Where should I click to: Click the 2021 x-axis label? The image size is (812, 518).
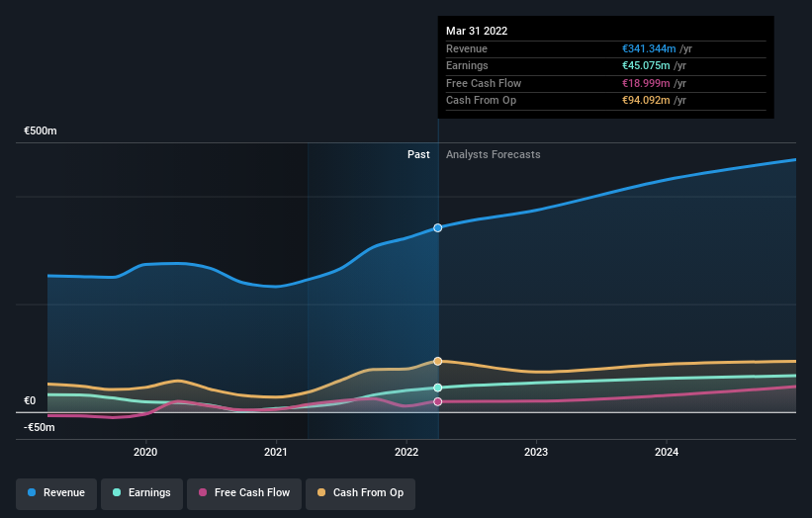(276, 452)
